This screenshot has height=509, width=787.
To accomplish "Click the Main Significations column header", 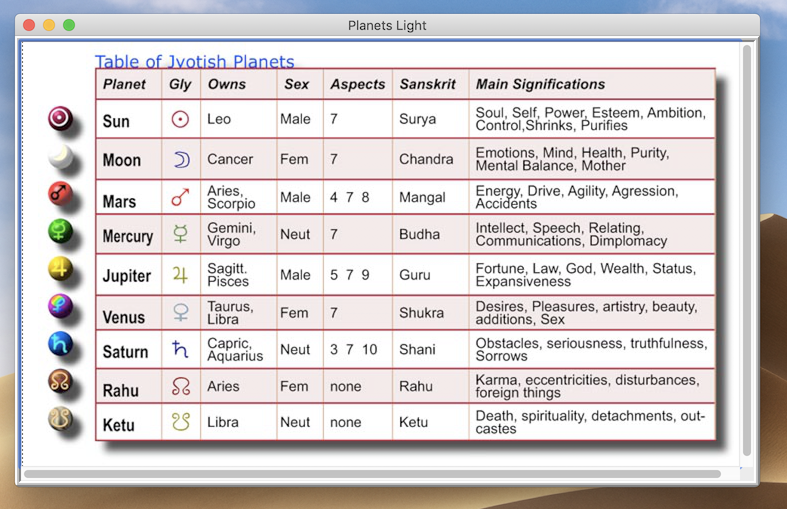I will (540, 85).
